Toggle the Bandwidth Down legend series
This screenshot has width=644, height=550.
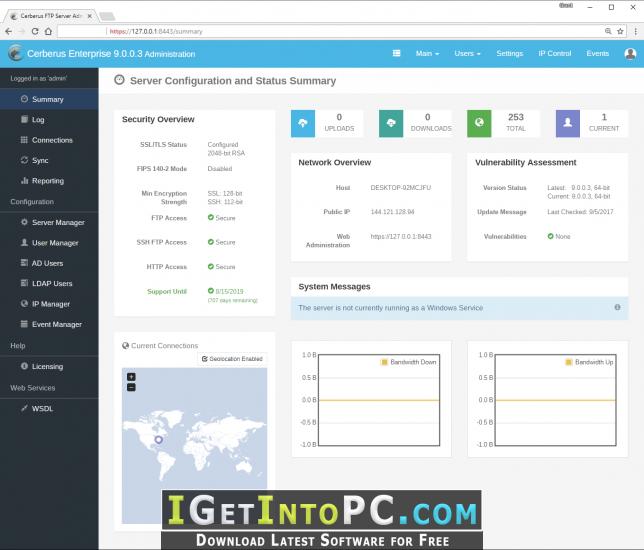pyautogui.click(x=409, y=362)
